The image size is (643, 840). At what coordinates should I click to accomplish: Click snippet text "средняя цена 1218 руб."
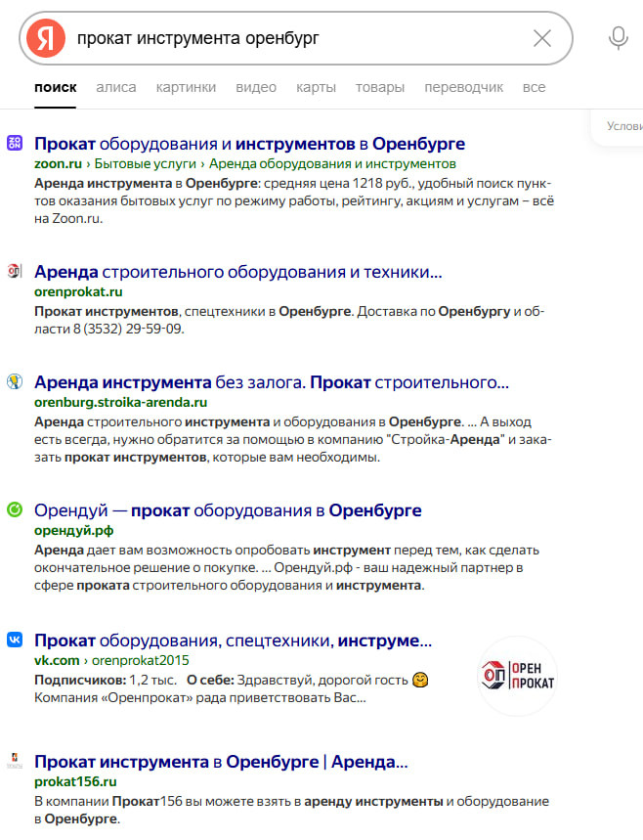tap(339, 183)
